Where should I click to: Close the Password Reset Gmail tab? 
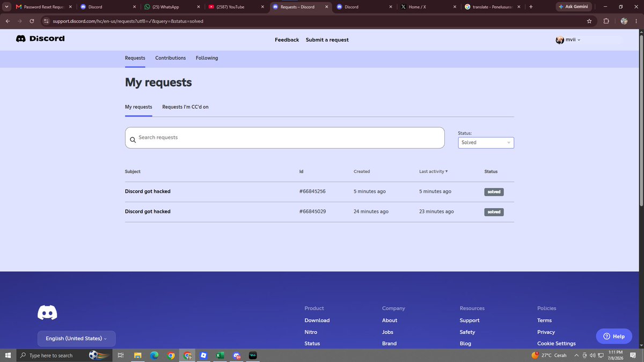(x=70, y=7)
